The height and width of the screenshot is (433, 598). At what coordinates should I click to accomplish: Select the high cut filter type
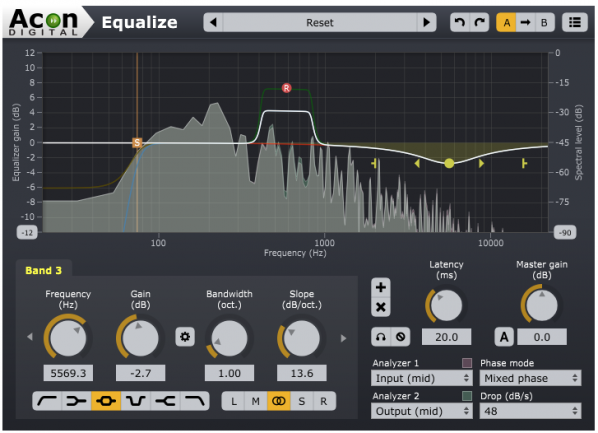point(195,401)
